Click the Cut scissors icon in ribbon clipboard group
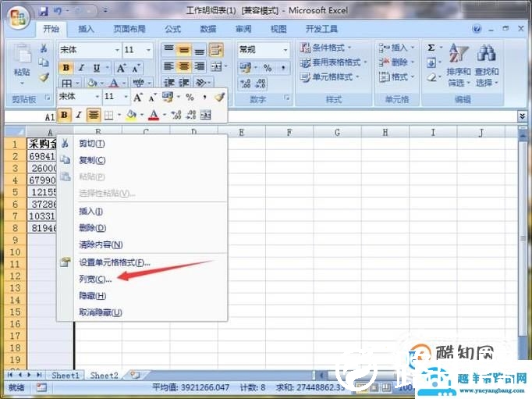The width and height of the screenshot is (532, 399). click(44, 48)
